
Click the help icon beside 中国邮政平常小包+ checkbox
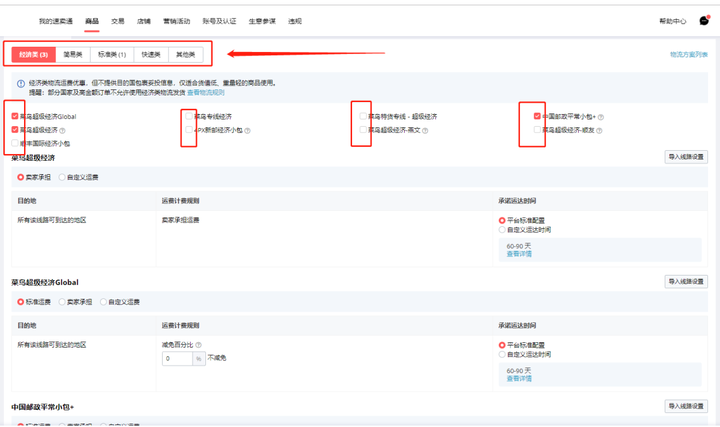tap(601, 117)
